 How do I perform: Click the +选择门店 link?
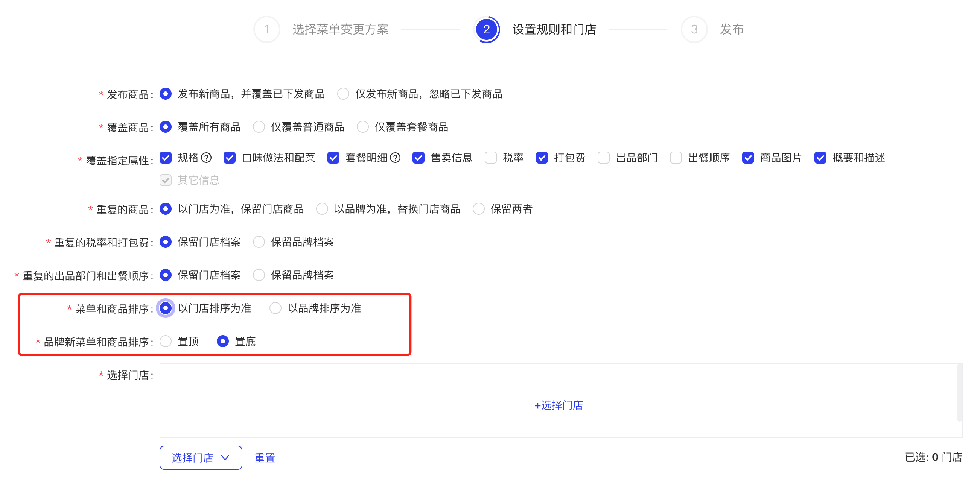pyautogui.click(x=558, y=405)
